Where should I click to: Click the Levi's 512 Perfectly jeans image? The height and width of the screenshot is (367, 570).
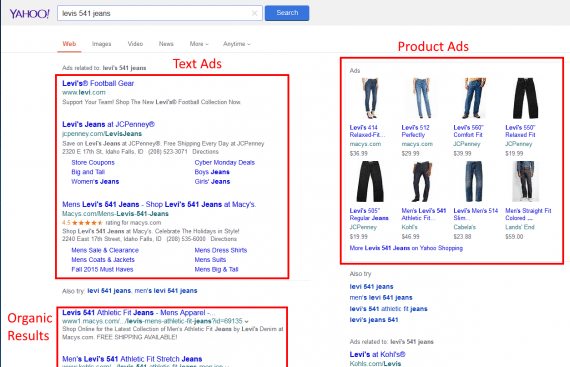click(422, 98)
